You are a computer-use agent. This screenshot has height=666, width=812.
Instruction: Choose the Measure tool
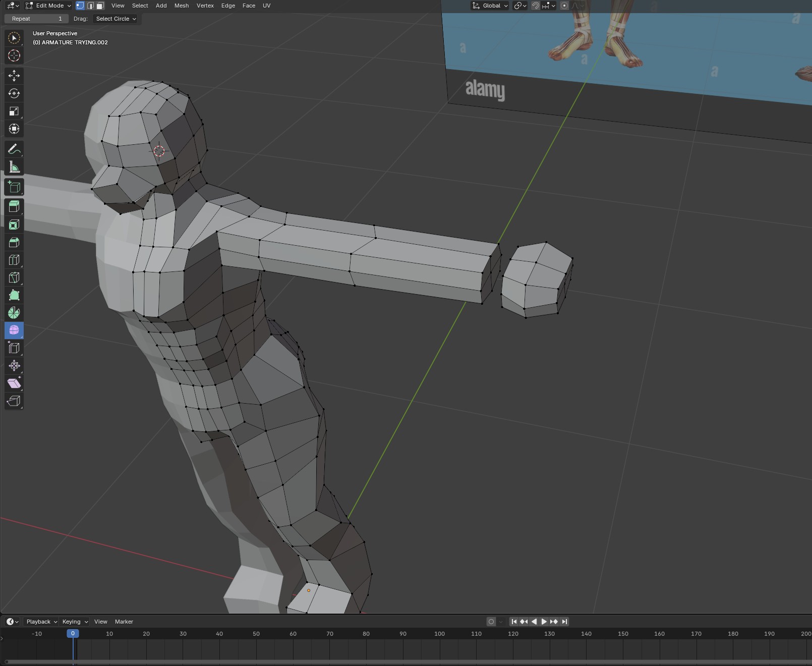point(14,167)
